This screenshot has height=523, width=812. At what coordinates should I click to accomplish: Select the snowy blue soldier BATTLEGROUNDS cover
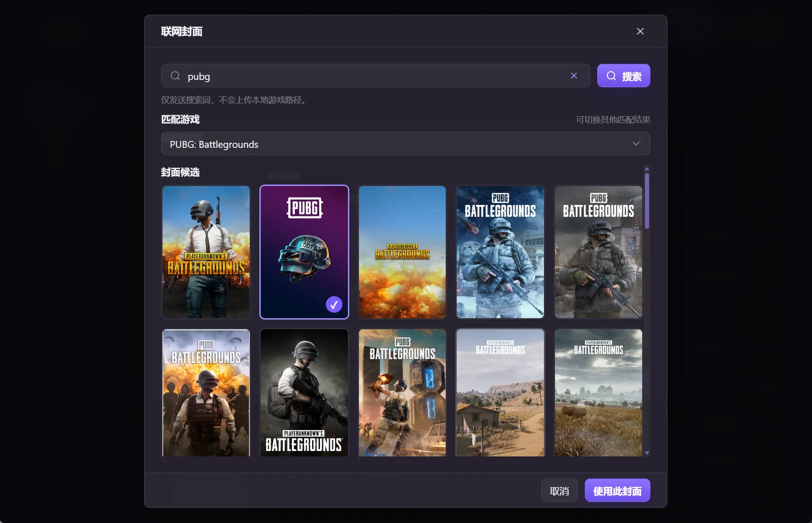click(500, 252)
